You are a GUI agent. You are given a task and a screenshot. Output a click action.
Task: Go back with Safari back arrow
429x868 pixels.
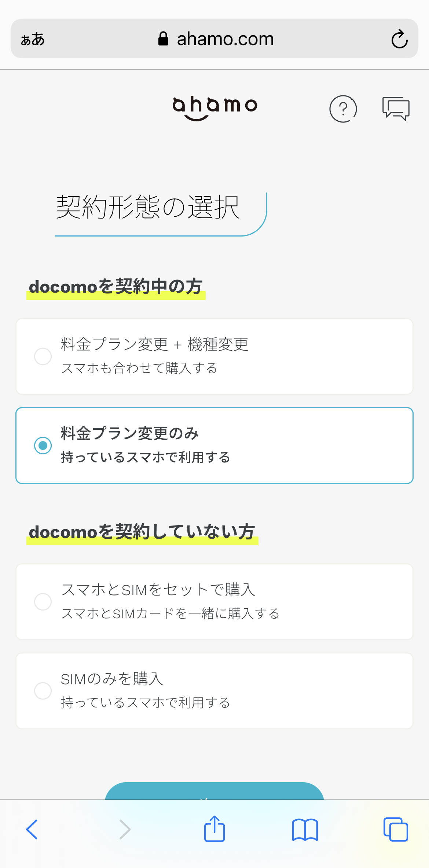pos(32,829)
